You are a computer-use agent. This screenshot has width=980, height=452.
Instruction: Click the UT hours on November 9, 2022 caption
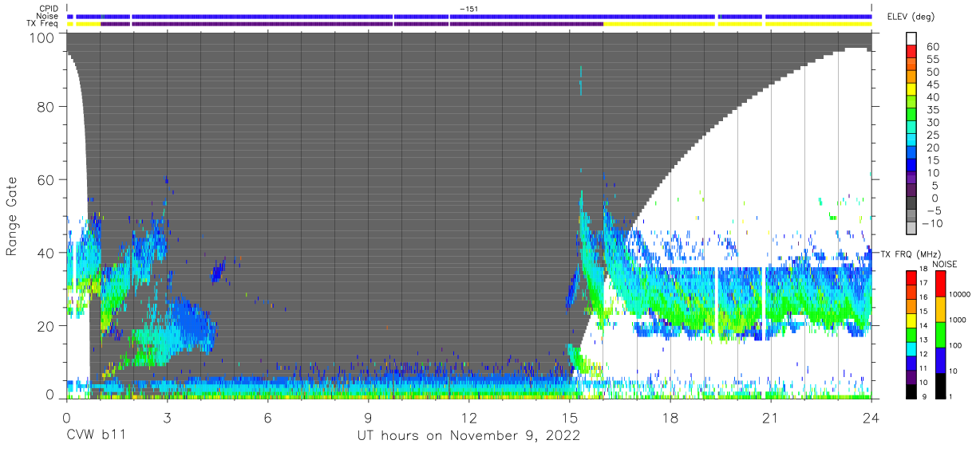[x=468, y=436]
